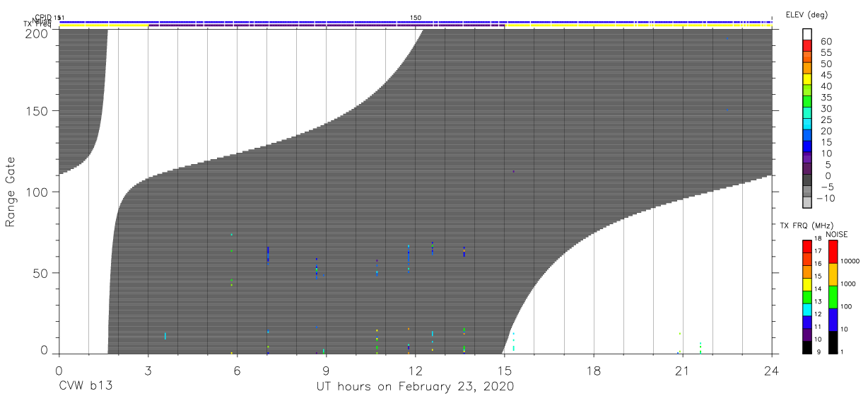Screen dimensions: 868x401
Task: Click 'UT hours on February 23, 2020' axis title
Action: tap(415, 387)
